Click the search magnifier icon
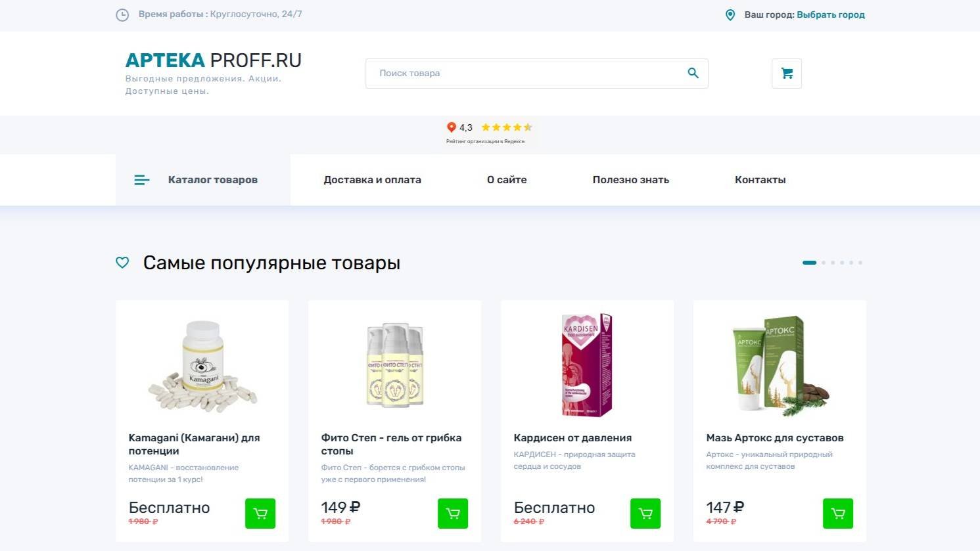Viewport: 980px width, 551px height. coord(693,73)
